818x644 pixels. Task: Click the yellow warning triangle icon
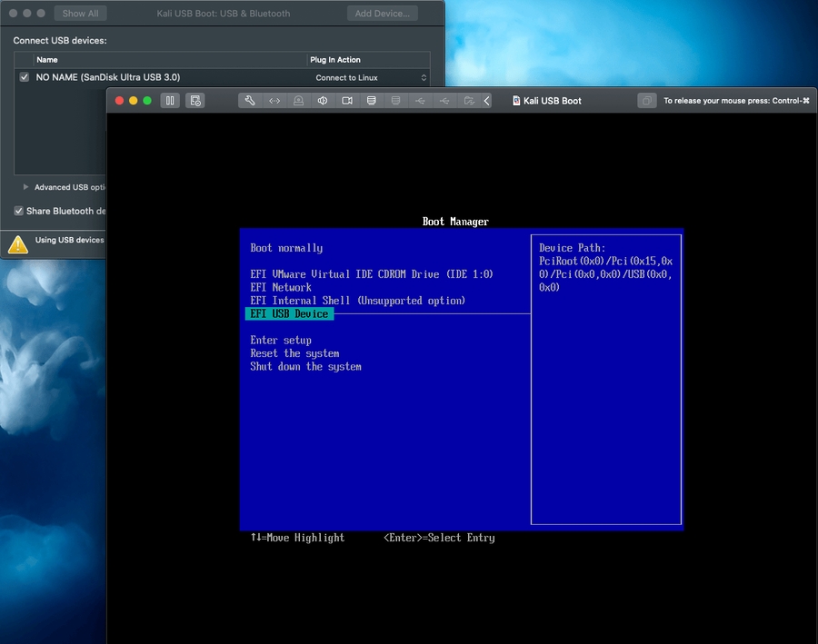[18, 243]
